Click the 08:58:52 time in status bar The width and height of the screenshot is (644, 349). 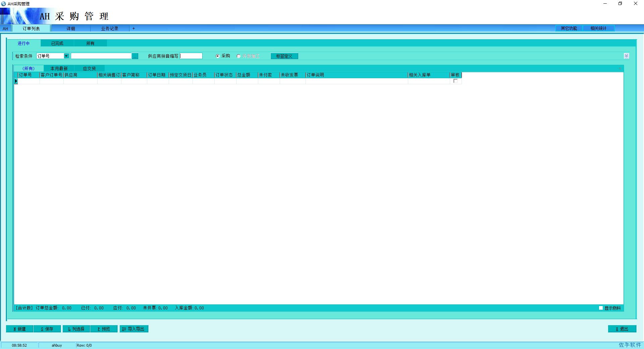pos(19,345)
